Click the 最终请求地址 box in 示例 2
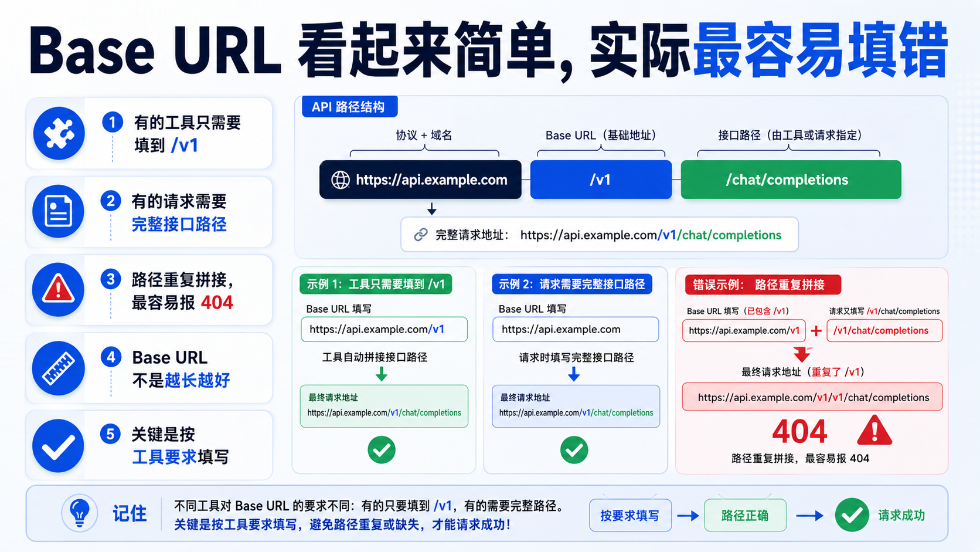 point(576,406)
